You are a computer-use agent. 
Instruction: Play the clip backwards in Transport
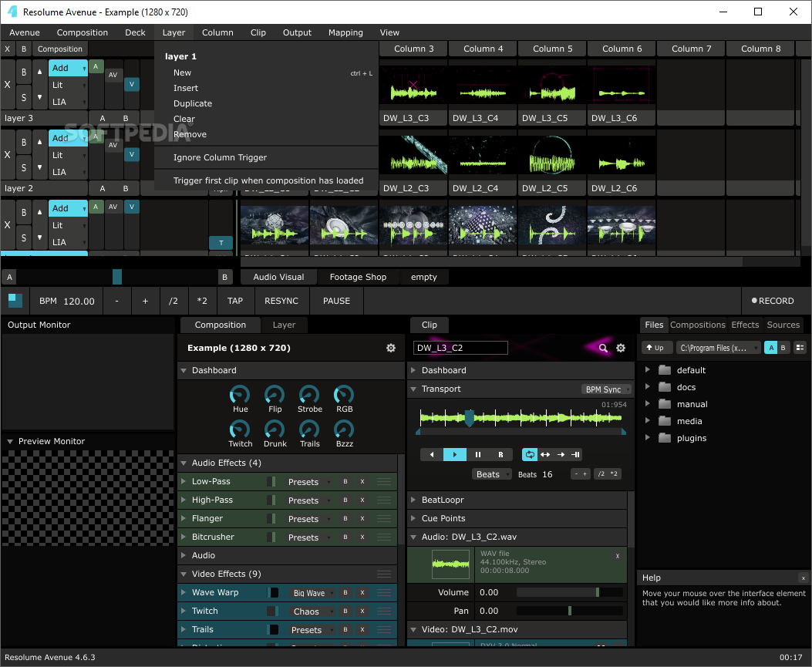pos(431,455)
